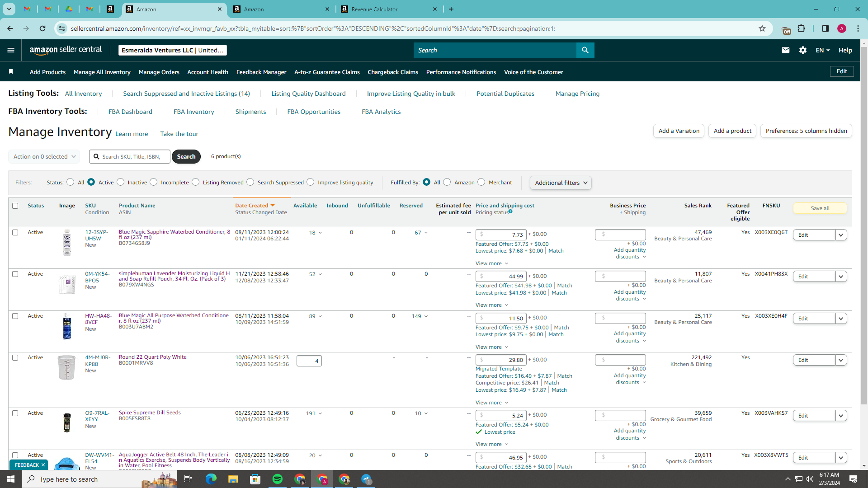Go back to the previous page

tap(10, 28)
